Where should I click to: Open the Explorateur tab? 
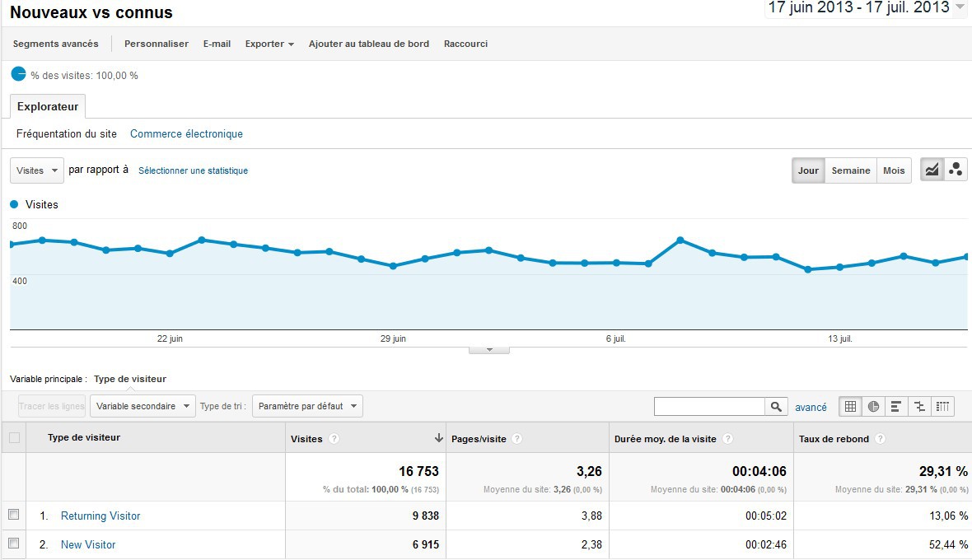pyautogui.click(x=48, y=106)
